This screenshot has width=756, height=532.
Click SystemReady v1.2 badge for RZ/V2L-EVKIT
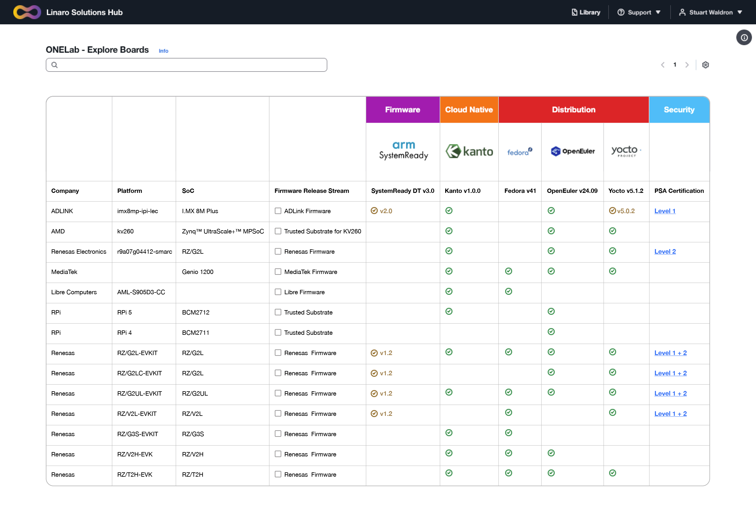click(381, 414)
